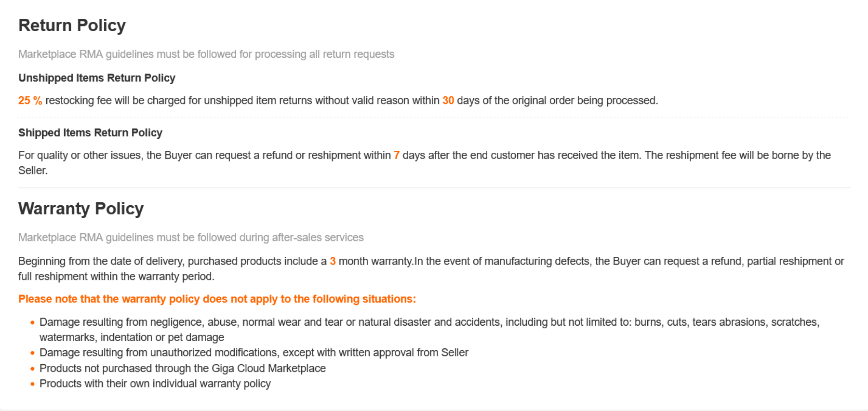
Task: Click the bullet about negligence, abuse, normal wear
Action: tap(428, 323)
